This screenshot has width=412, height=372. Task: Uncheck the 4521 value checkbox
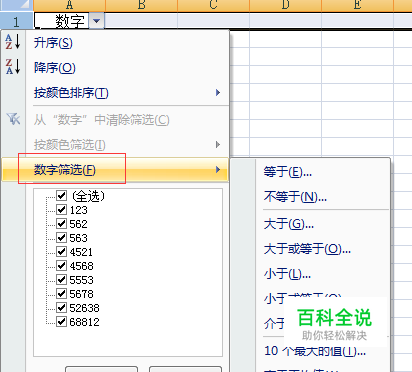tap(61, 252)
